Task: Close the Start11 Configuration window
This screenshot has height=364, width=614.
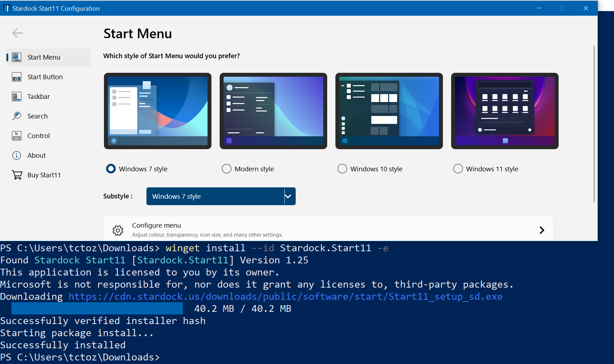Action: point(586,8)
